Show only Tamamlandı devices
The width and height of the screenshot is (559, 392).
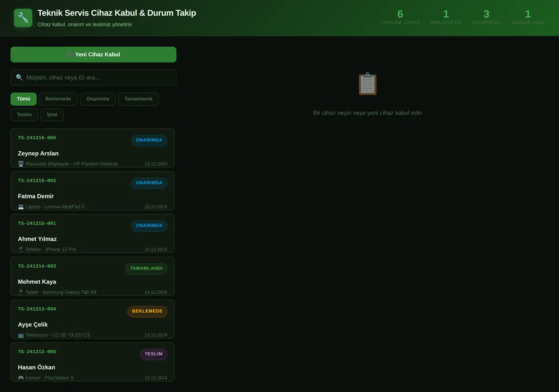(x=138, y=99)
